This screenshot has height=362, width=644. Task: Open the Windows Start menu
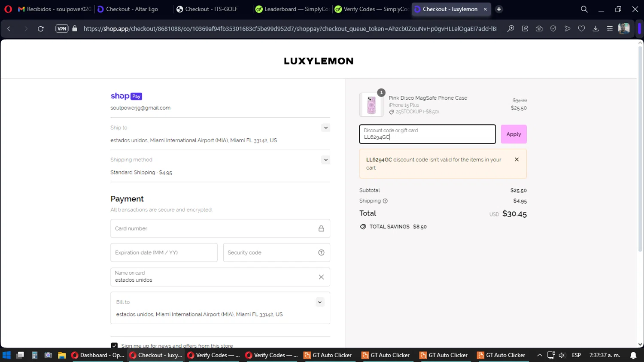click(6, 355)
